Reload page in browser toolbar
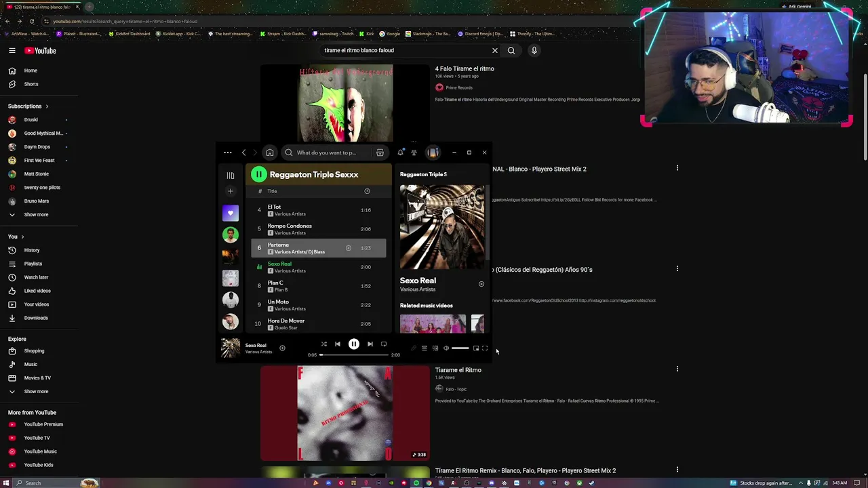Viewport: 868px width, 488px height. [31, 21]
